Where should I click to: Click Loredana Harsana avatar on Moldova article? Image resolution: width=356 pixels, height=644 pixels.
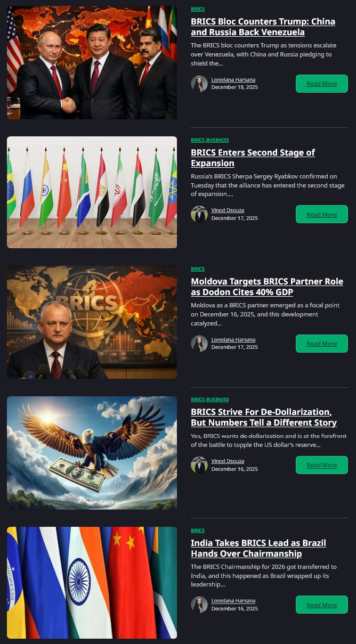199,344
